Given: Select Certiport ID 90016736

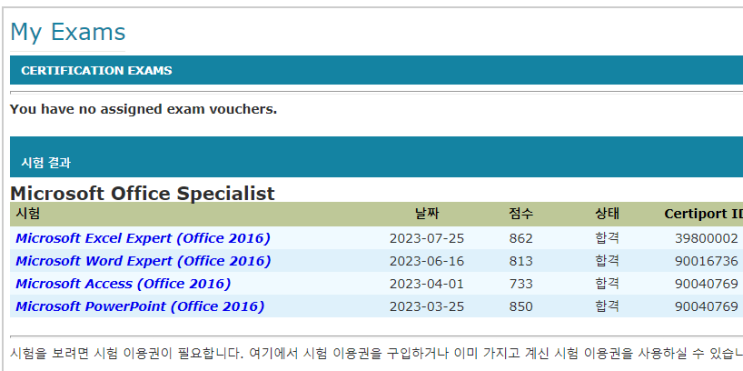Looking at the screenshot, I should coord(706,261).
